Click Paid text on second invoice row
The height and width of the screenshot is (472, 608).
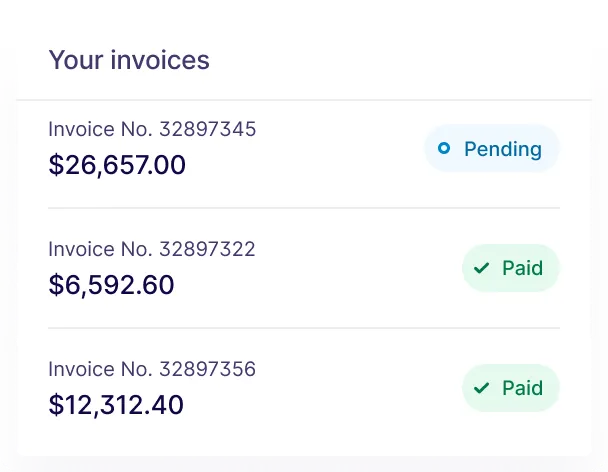pyautogui.click(x=522, y=268)
